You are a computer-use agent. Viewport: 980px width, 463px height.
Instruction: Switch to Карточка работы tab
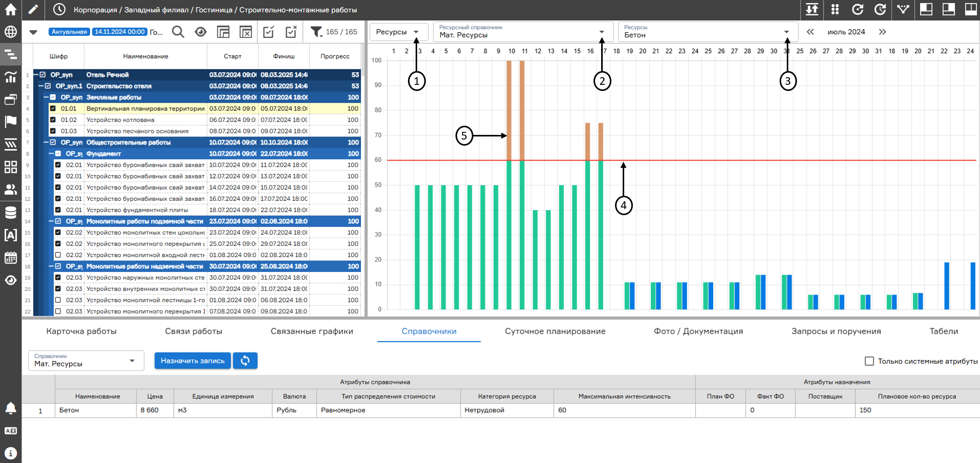click(x=81, y=331)
